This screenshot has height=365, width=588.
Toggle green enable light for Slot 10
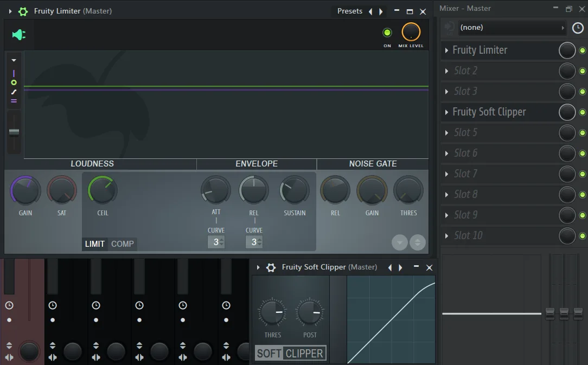583,236
